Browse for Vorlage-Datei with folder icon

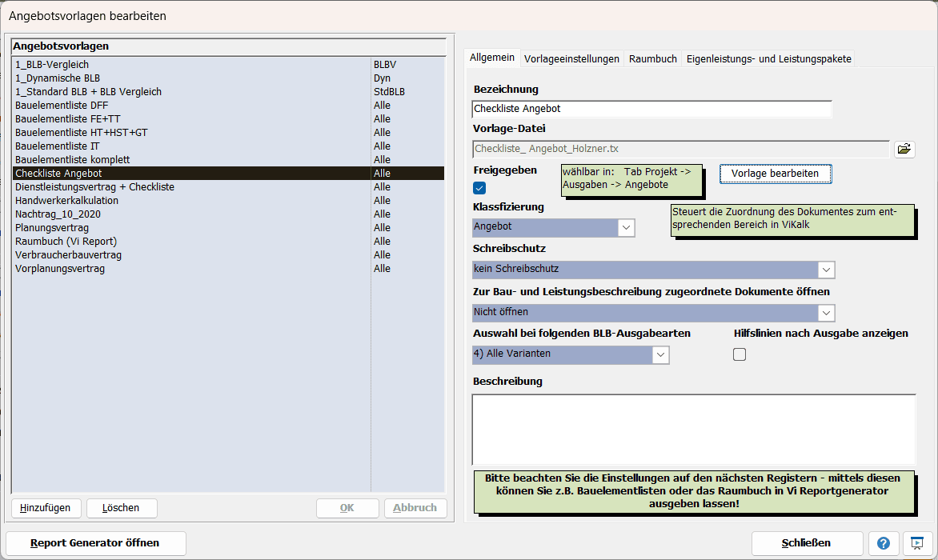pos(904,149)
